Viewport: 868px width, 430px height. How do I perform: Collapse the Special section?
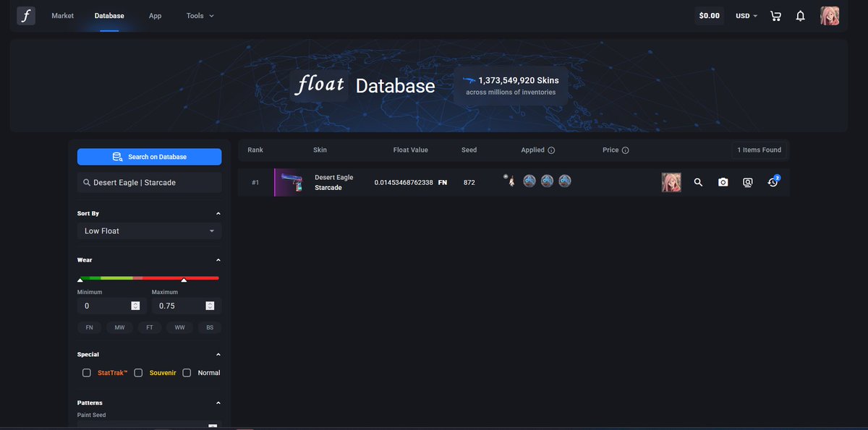click(218, 355)
